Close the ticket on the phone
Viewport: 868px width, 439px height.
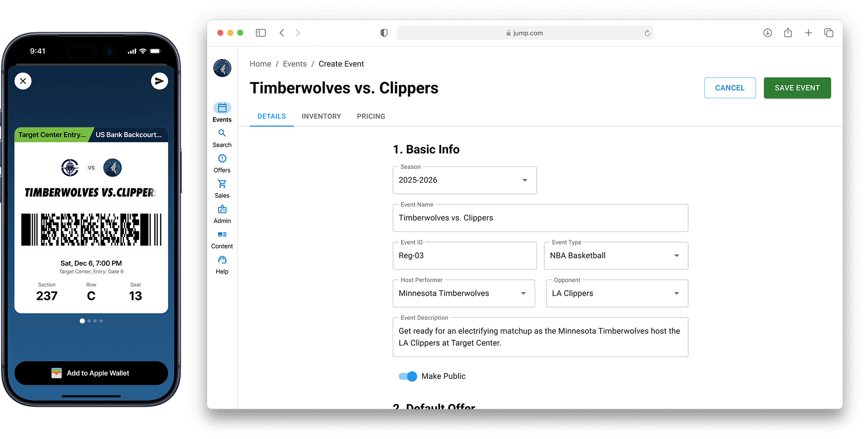(x=23, y=81)
